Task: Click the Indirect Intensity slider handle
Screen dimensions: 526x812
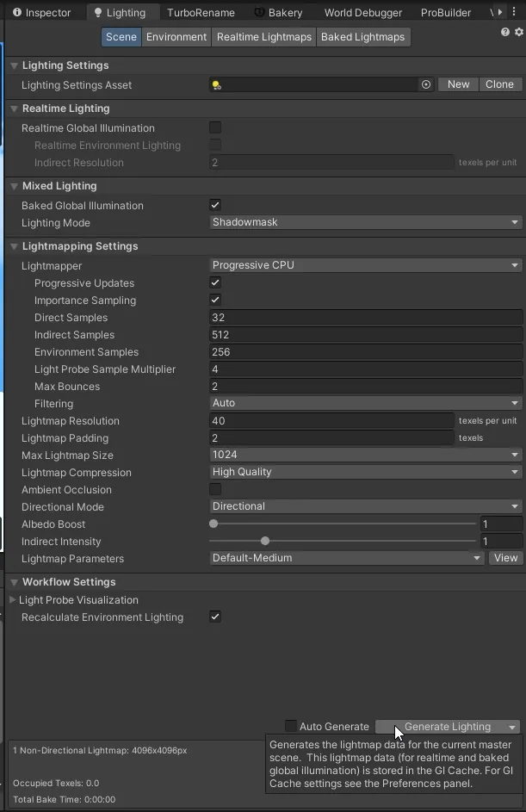Action: pos(265,541)
